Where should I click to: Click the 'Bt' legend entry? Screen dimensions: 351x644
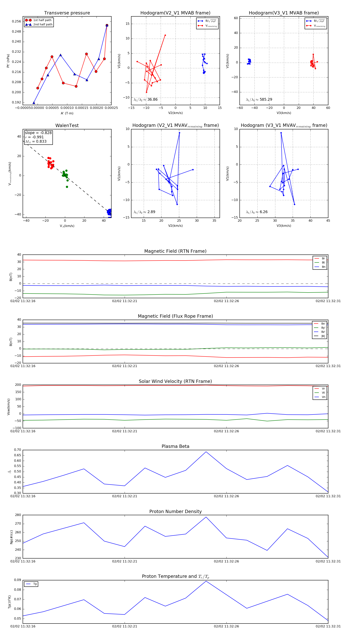pyautogui.click(x=320, y=263)
